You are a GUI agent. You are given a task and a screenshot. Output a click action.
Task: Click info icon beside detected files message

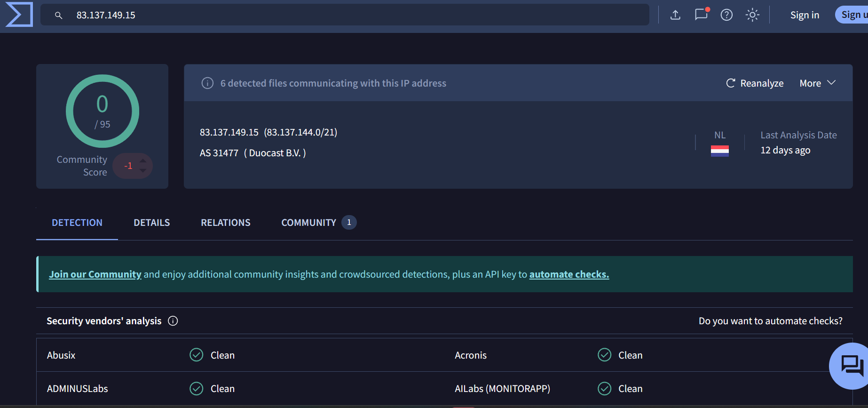click(x=207, y=83)
